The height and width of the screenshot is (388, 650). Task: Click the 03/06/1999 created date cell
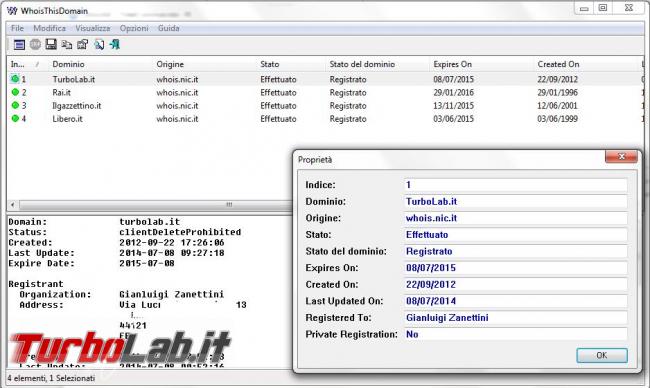tap(558, 119)
